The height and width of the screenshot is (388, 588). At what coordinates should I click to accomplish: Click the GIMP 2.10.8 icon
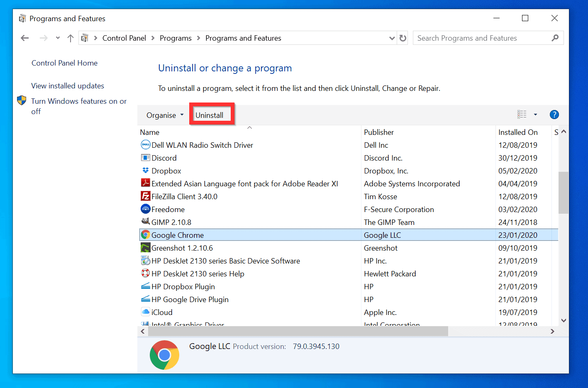(x=145, y=222)
